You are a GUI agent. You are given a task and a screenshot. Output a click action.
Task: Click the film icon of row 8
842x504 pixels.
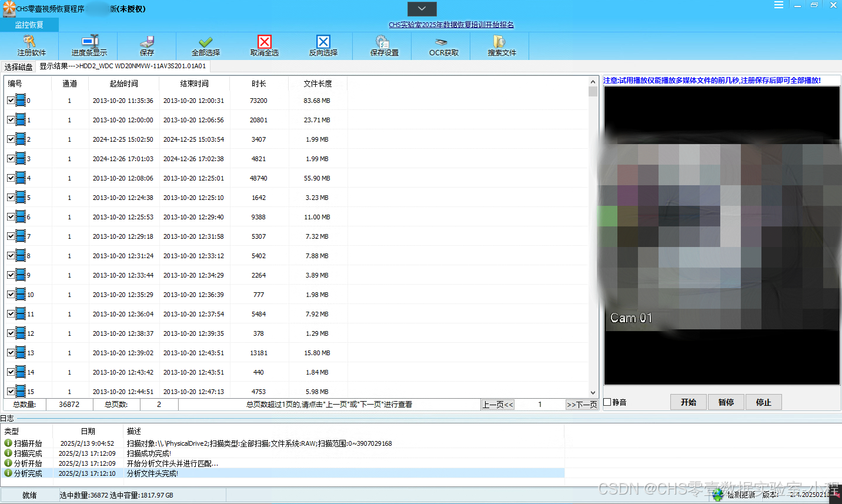(21, 256)
